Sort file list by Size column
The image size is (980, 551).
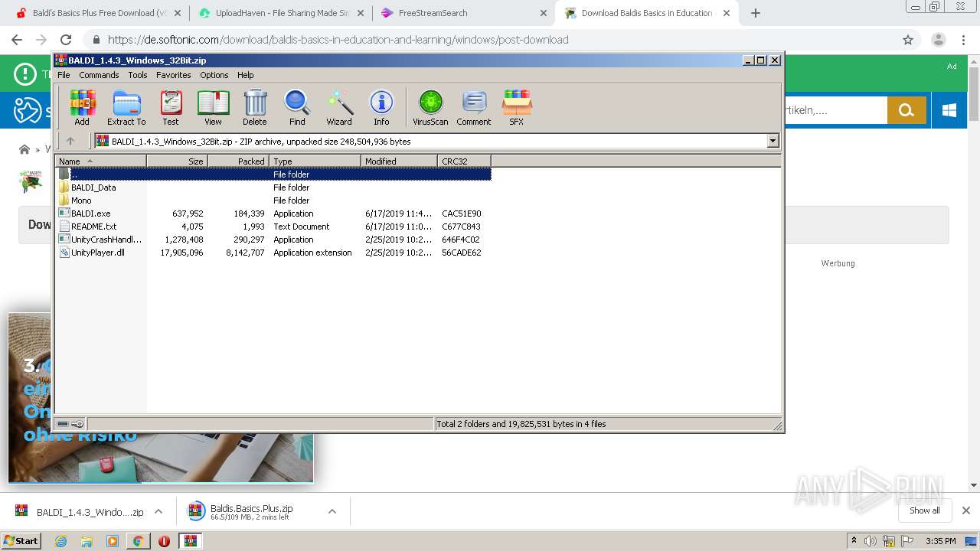pyautogui.click(x=177, y=161)
